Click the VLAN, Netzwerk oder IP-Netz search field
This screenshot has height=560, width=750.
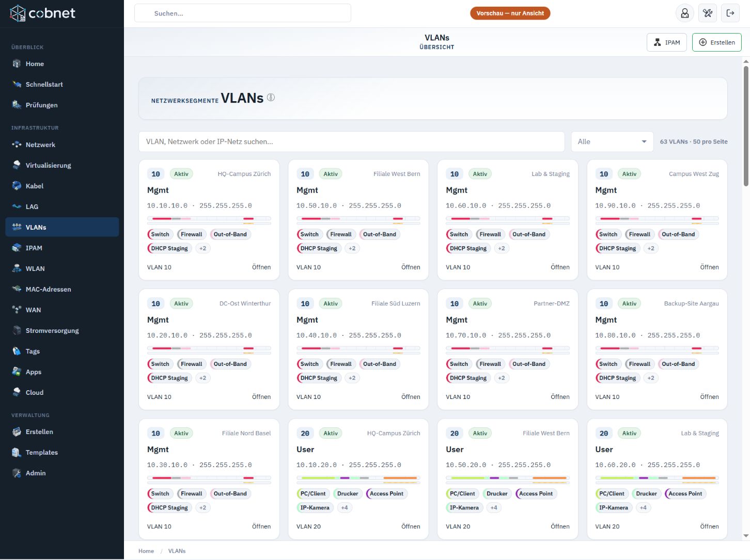click(x=352, y=141)
